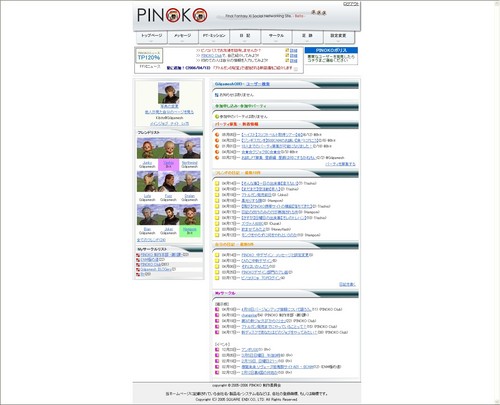
Task: Select the friend name highlighted in green
Action: [x=190, y=229]
